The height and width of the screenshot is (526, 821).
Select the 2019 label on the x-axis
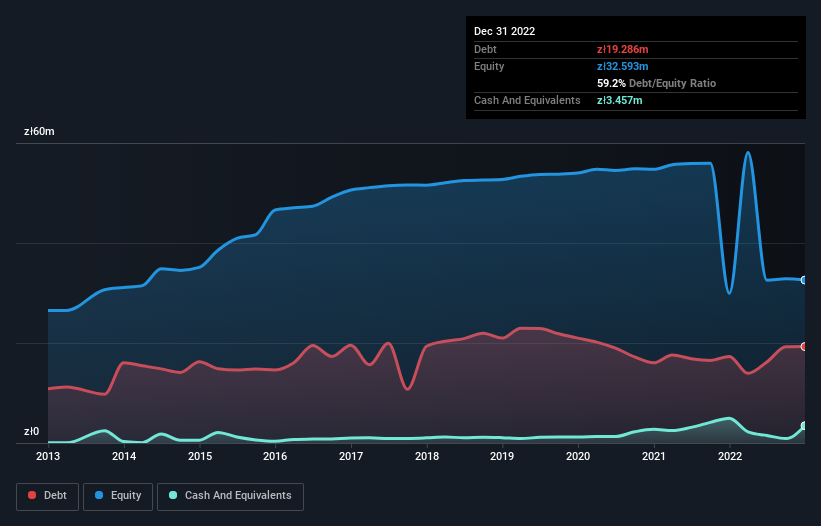pos(502,456)
